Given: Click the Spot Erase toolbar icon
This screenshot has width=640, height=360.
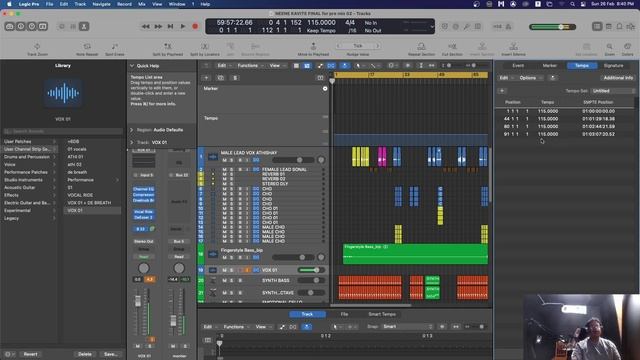Looking at the screenshot, I should click(x=115, y=47).
